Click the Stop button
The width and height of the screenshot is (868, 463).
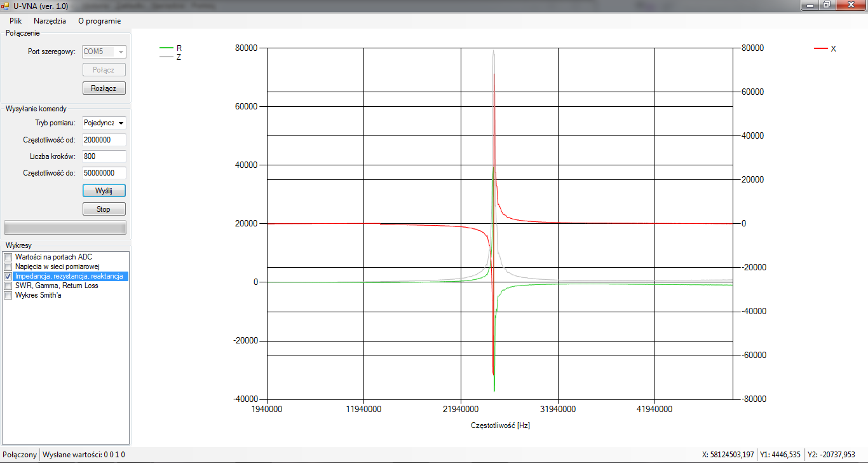point(104,209)
